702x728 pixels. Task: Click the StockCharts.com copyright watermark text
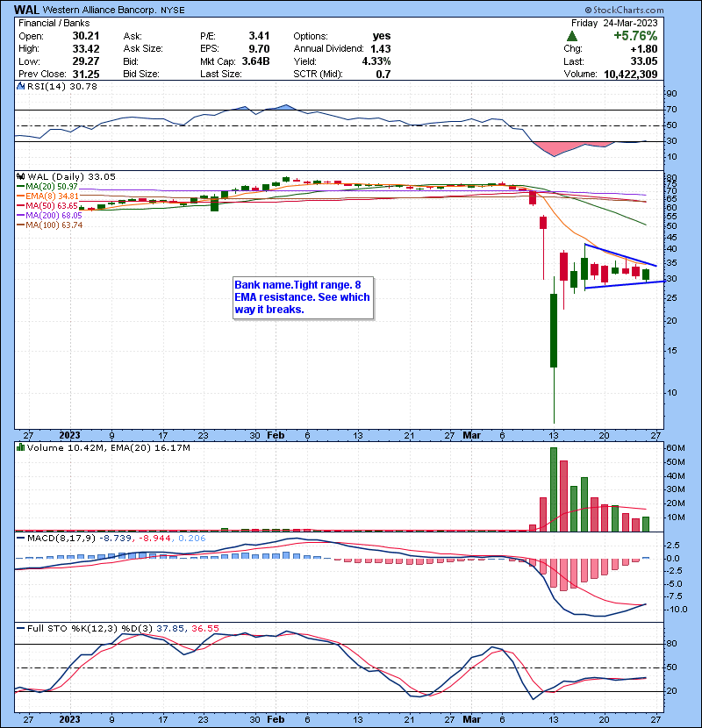tap(624, 10)
